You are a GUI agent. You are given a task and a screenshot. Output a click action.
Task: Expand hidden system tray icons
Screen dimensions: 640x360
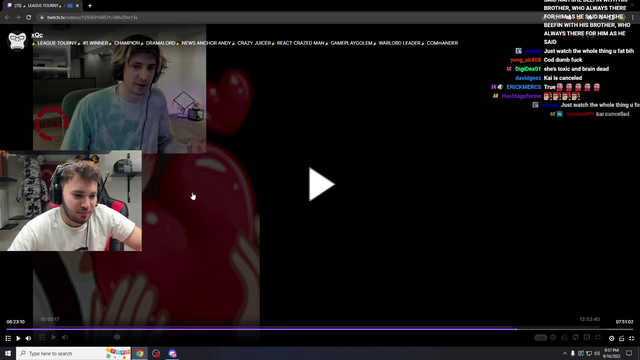[565, 353]
